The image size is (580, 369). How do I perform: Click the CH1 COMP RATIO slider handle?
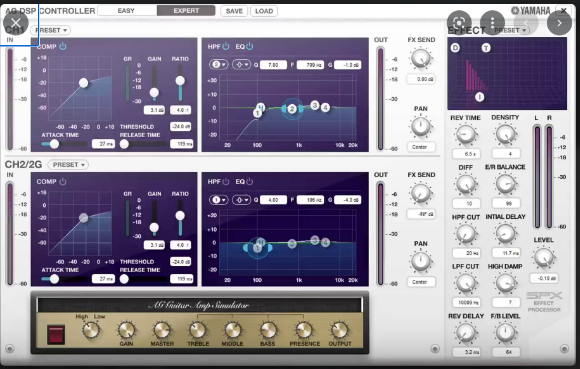tap(180, 80)
